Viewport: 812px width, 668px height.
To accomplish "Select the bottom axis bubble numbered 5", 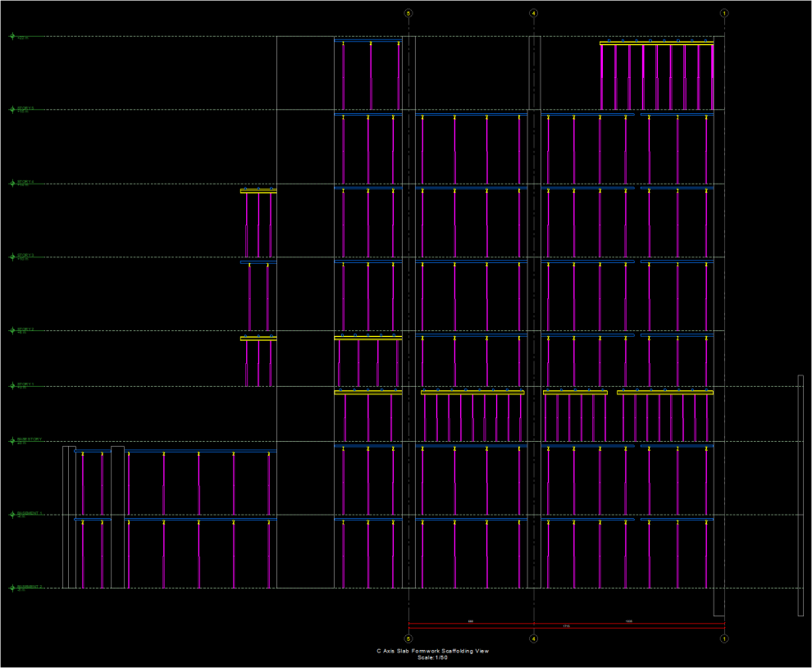I will 408,638.
